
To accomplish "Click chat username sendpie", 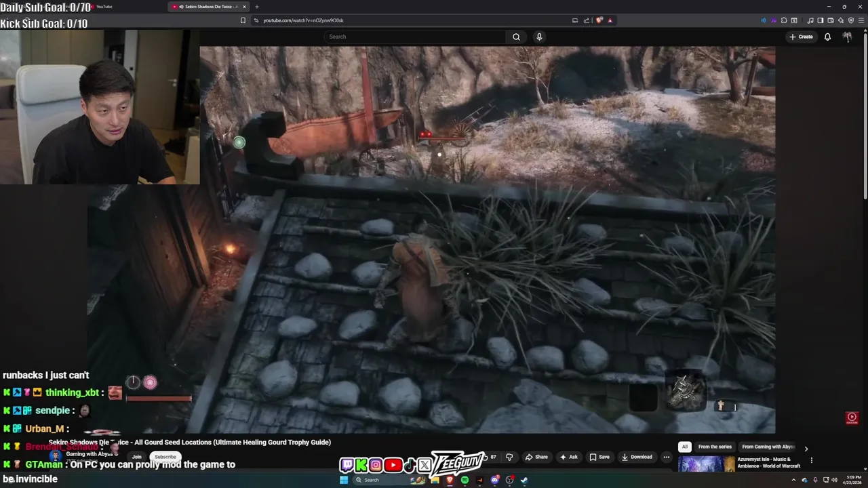I will (x=52, y=411).
